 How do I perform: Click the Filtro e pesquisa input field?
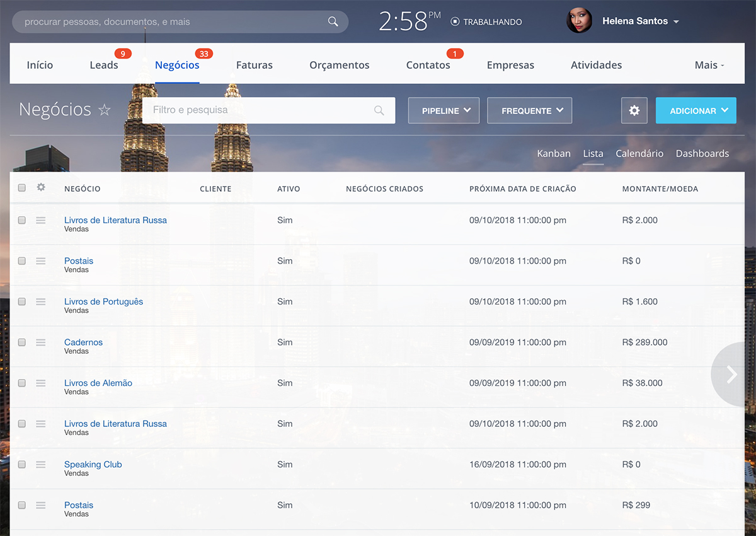point(258,110)
